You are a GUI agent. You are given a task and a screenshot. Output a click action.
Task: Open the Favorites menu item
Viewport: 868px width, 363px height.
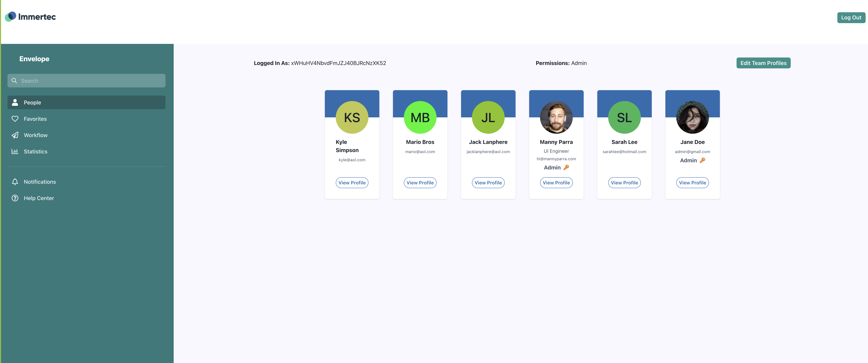coord(35,119)
